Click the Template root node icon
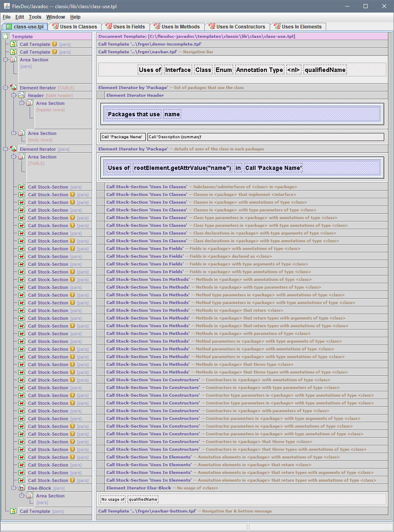The image size is (394, 532). (6, 37)
